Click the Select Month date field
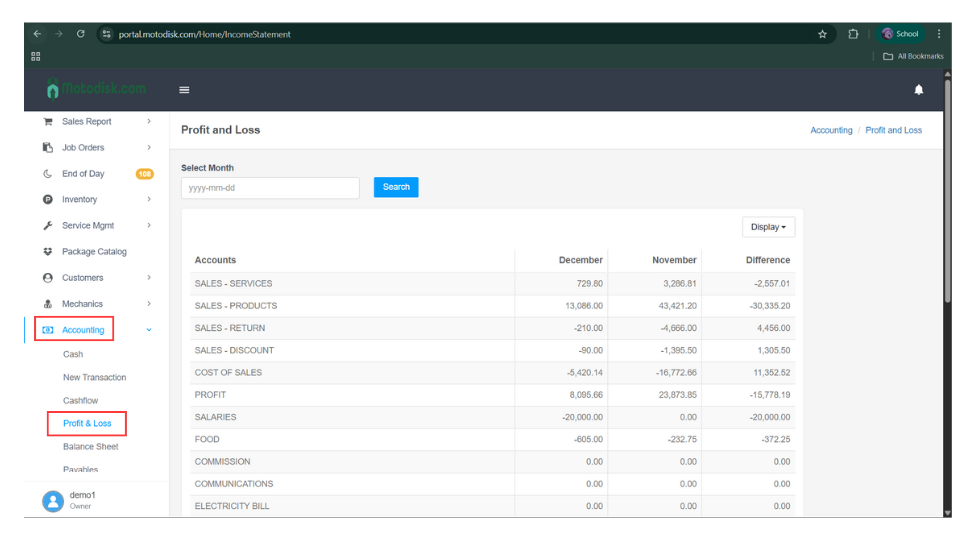The image size is (960, 540). pos(270,188)
